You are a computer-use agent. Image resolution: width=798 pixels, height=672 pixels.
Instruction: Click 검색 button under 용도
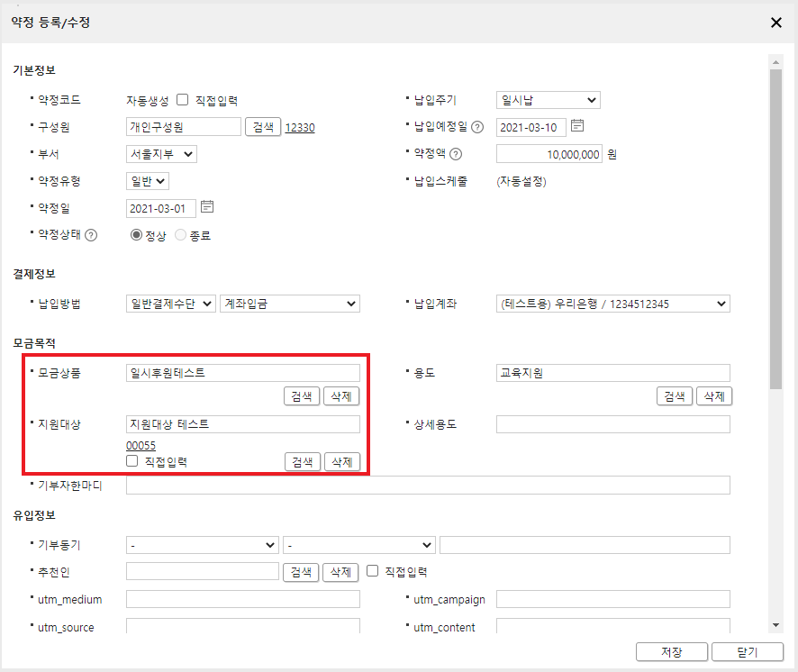coord(675,396)
